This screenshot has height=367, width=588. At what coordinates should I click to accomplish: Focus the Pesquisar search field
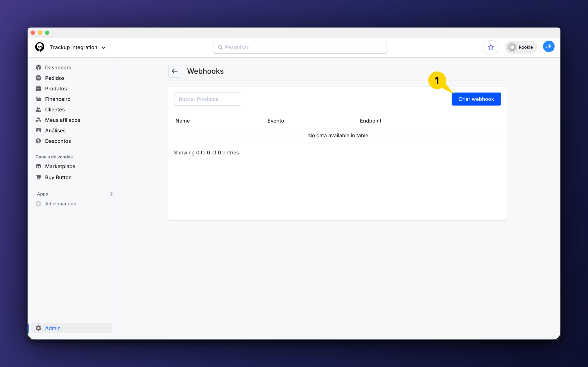point(300,47)
